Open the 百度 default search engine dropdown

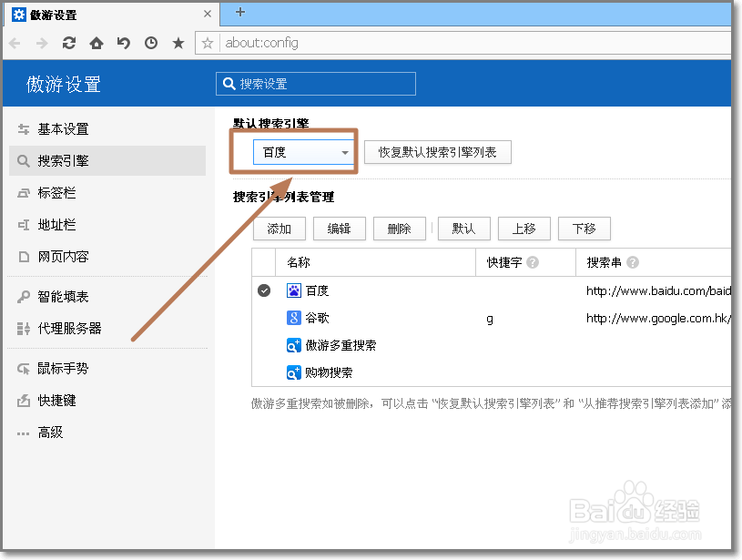pyautogui.click(x=304, y=152)
